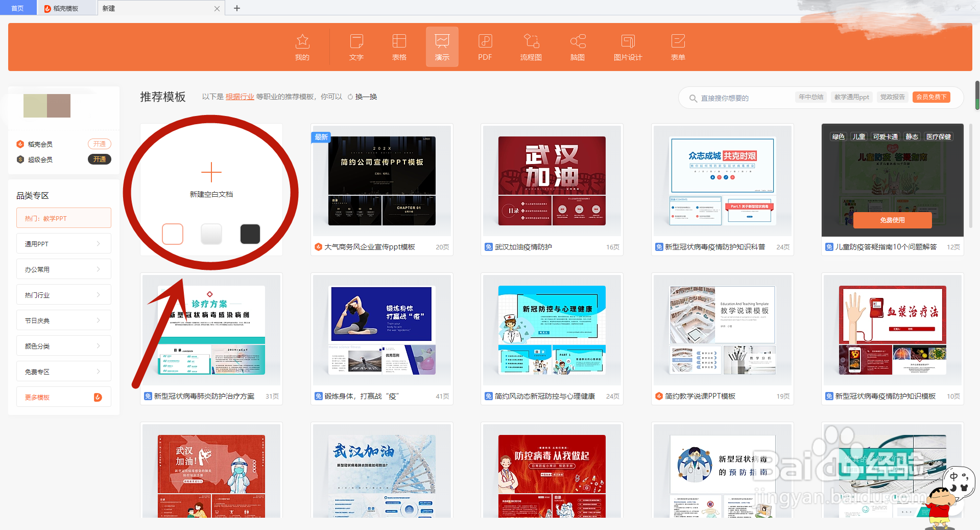980x530 pixels.
Task: Switch to the 首页 tab
Action: [17, 8]
